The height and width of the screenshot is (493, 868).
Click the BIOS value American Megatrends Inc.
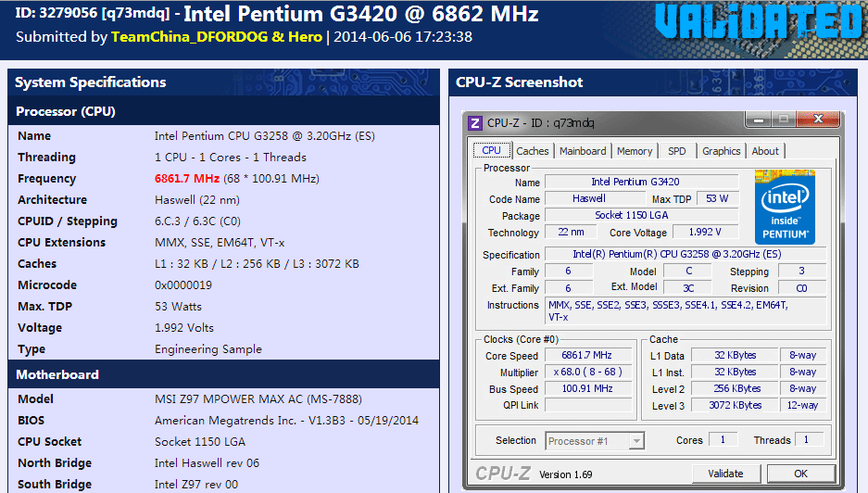click(x=287, y=421)
